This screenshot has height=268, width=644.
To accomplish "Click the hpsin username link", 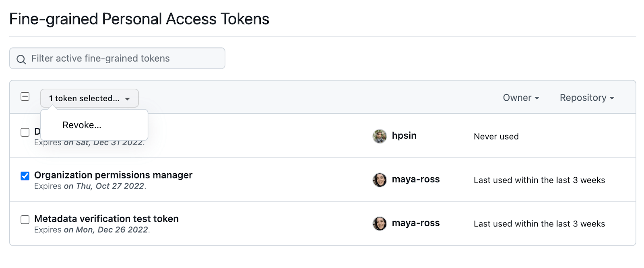I will point(404,136).
